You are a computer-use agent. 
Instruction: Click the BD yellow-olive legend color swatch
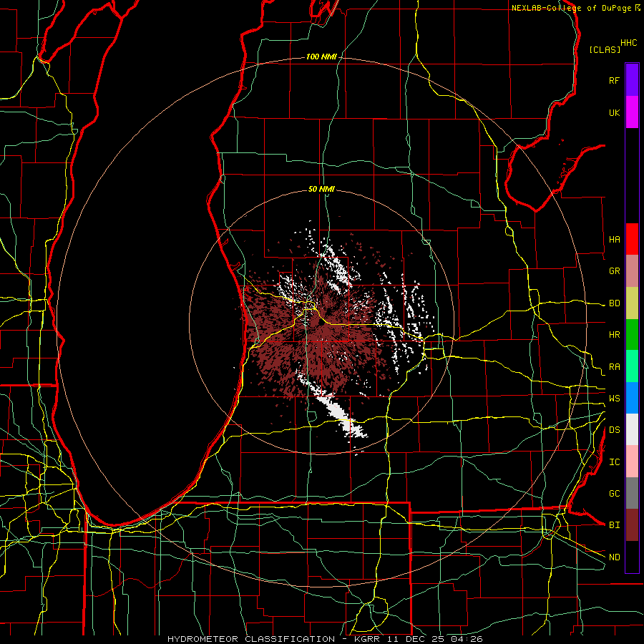(x=632, y=303)
